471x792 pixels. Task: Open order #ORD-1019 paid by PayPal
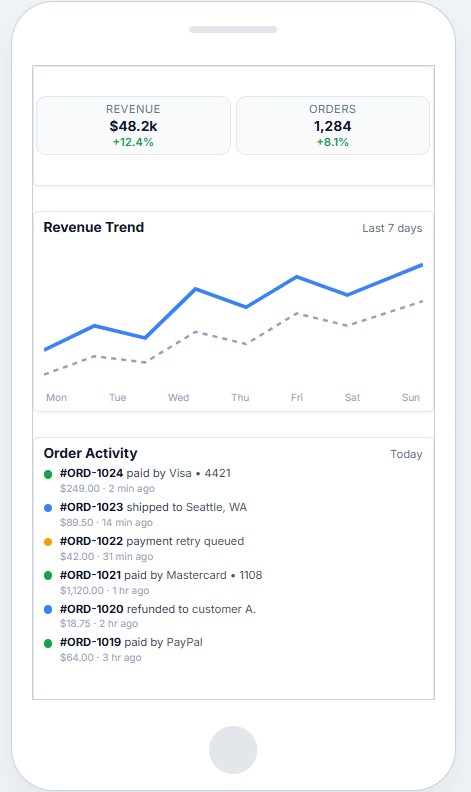pos(131,642)
